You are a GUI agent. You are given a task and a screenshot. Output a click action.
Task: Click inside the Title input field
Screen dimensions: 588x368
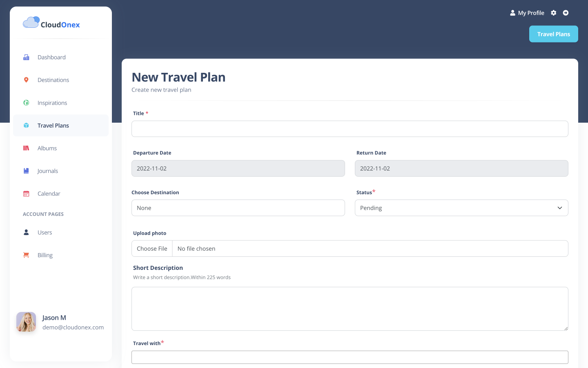[350, 128]
